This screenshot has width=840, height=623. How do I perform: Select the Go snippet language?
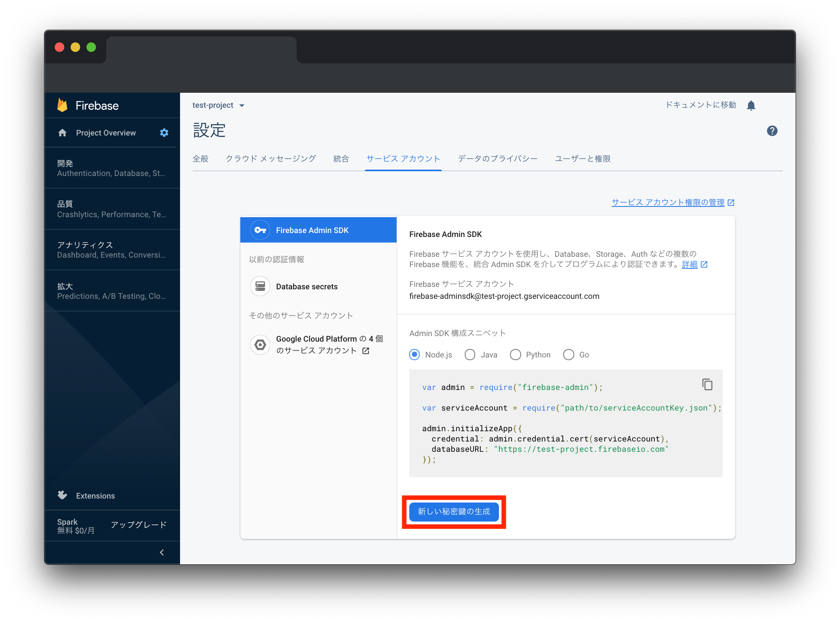[569, 354]
